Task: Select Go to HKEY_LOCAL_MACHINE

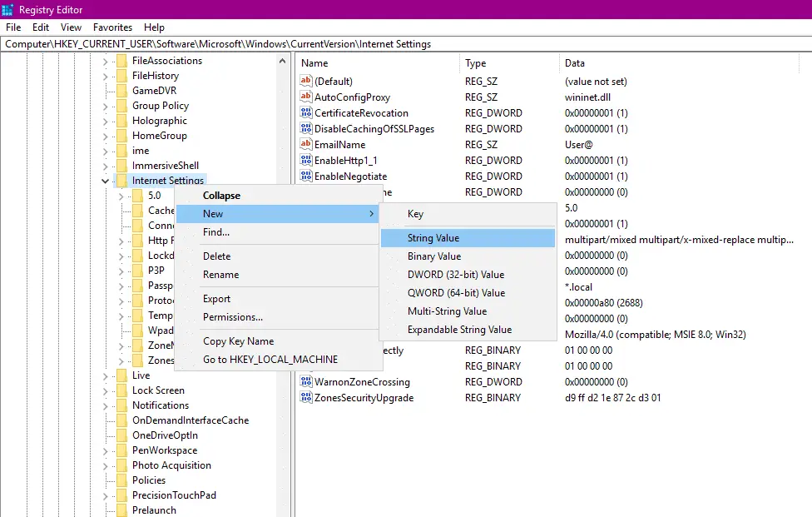Action: click(x=278, y=360)
